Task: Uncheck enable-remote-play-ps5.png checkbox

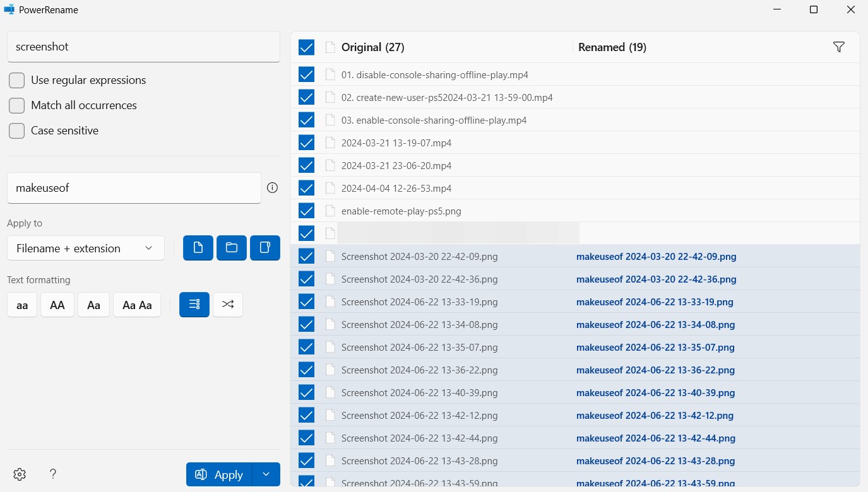Action: coord(306,211)
